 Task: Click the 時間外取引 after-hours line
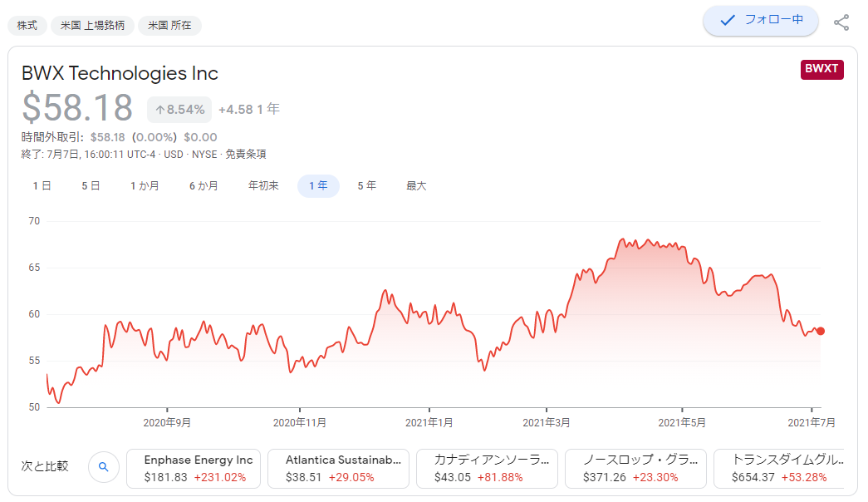coord(119,137)
